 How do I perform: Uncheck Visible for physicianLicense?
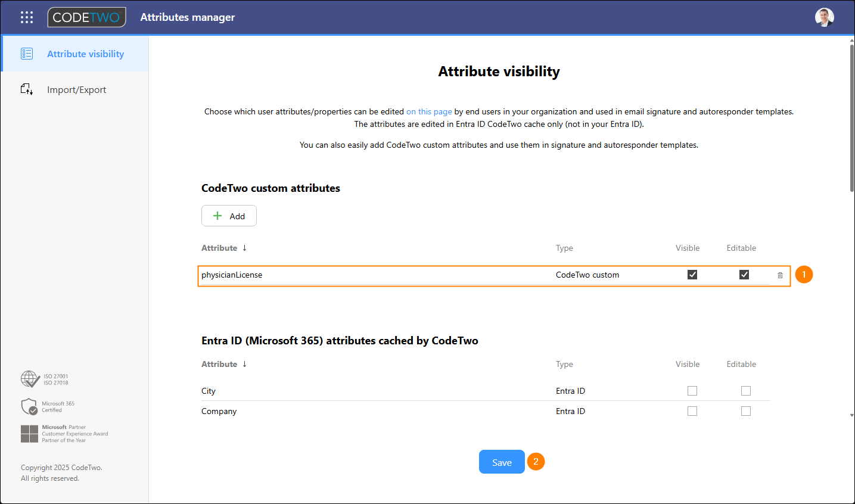(x=692, y=275)
